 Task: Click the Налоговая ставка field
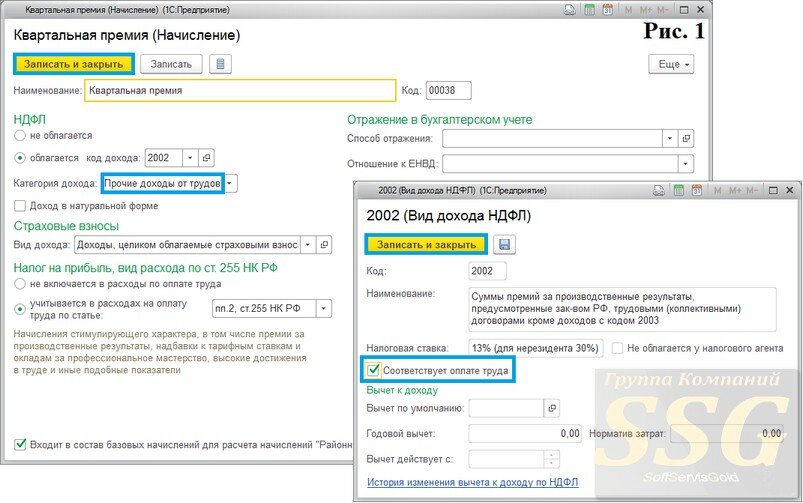pyautogui.click(x=536, y=348)
